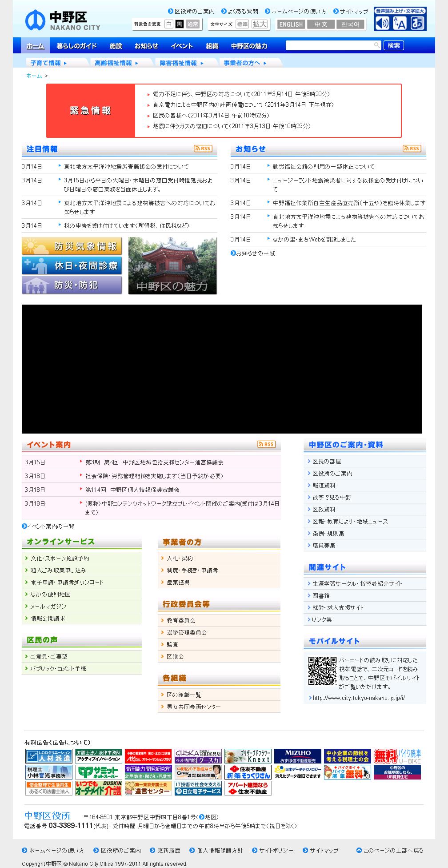This screenshot has width=448, height=868.
Task: Switch language to ENGLISH
Action: click(x=291, y=24)
